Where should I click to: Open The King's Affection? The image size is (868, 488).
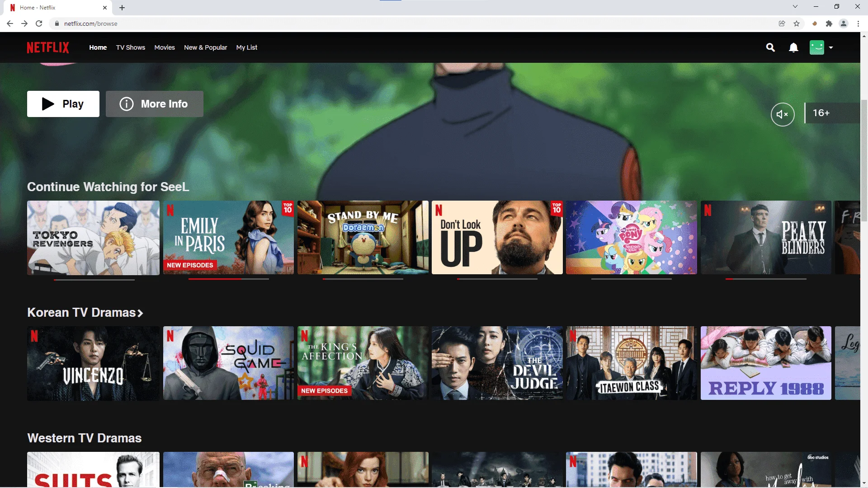(363, 363)
